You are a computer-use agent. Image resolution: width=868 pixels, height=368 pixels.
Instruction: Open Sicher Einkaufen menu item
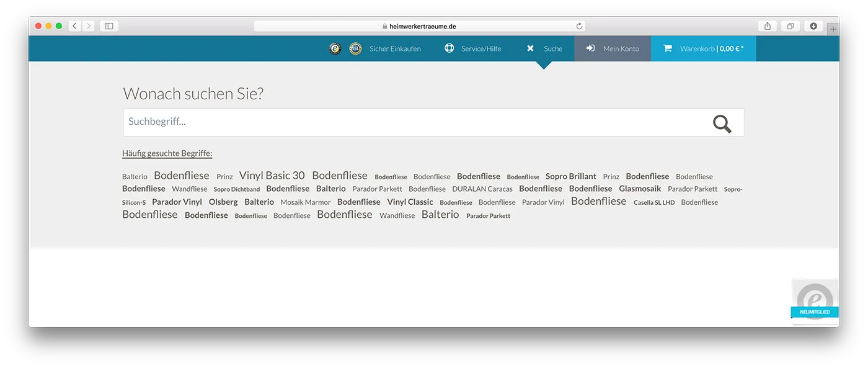[x=395, y=48]
